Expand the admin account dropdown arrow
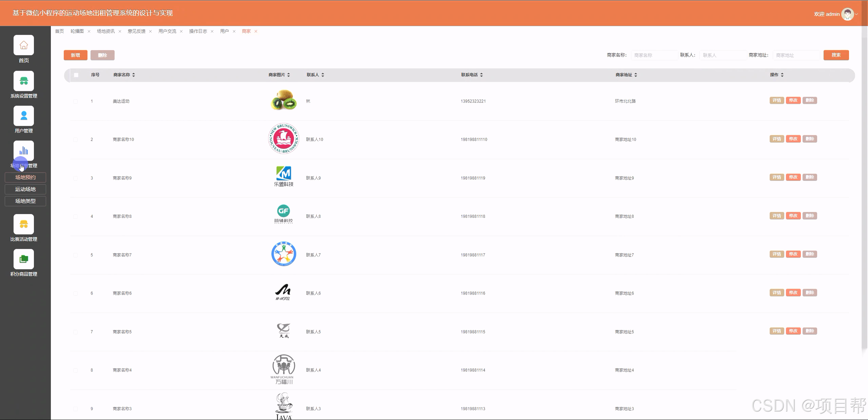The image size is (868, 420). click(856, 14)
